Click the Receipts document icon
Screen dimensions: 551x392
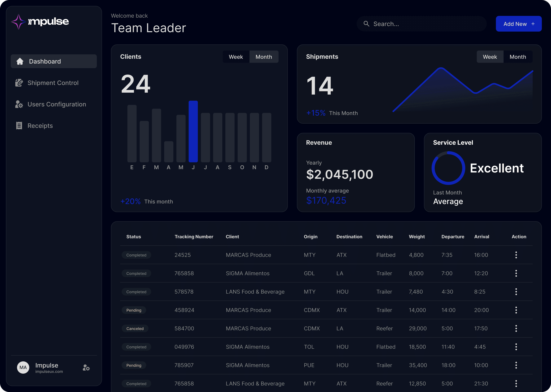[19, 126]
